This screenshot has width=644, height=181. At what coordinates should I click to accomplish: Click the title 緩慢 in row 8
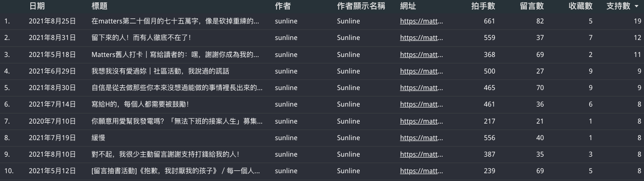[x=98, y=138]
